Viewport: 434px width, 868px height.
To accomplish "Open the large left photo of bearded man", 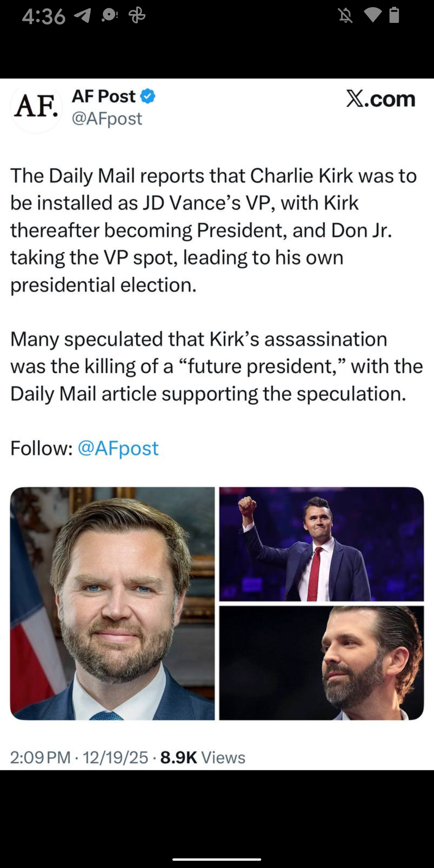I will point(113,603).
